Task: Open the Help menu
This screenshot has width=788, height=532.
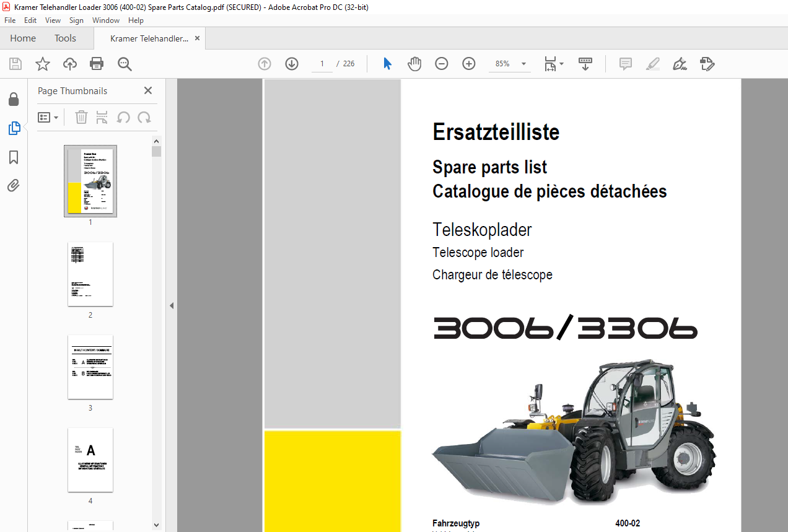Action: pos(136,20)
